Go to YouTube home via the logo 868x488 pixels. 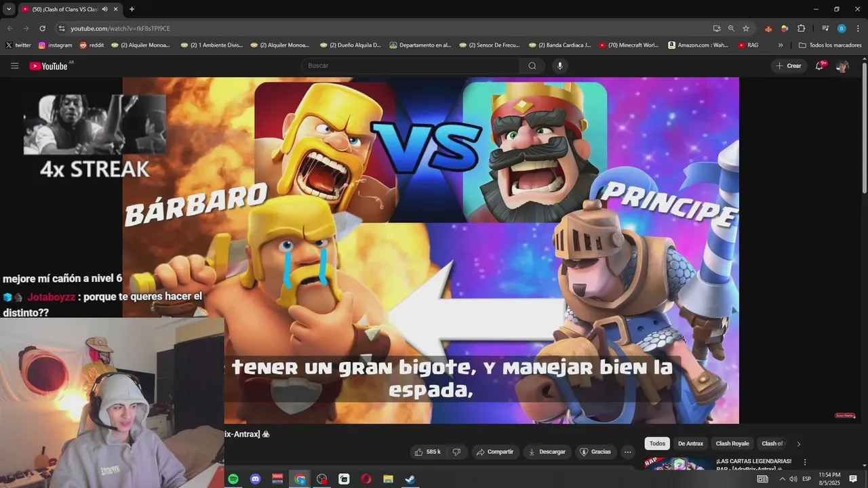point(49,66)
